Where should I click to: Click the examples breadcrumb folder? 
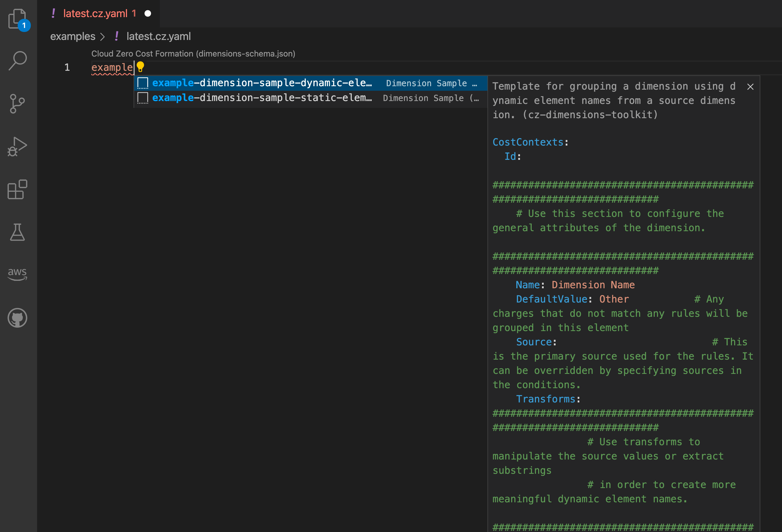(73, 36)
